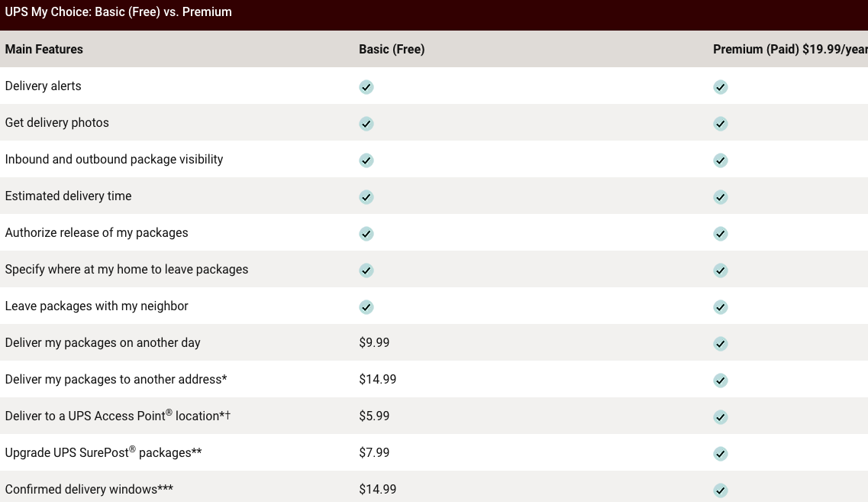
Task: Click the Premium (Paid) $19.99/year column header
Action: (x=789, y=49)
